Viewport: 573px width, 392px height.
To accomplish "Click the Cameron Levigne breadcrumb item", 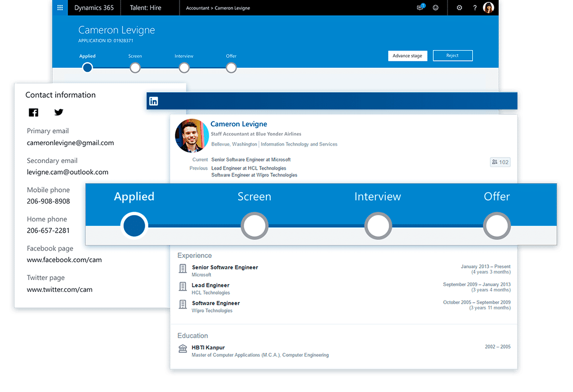I will pos(232,8).
